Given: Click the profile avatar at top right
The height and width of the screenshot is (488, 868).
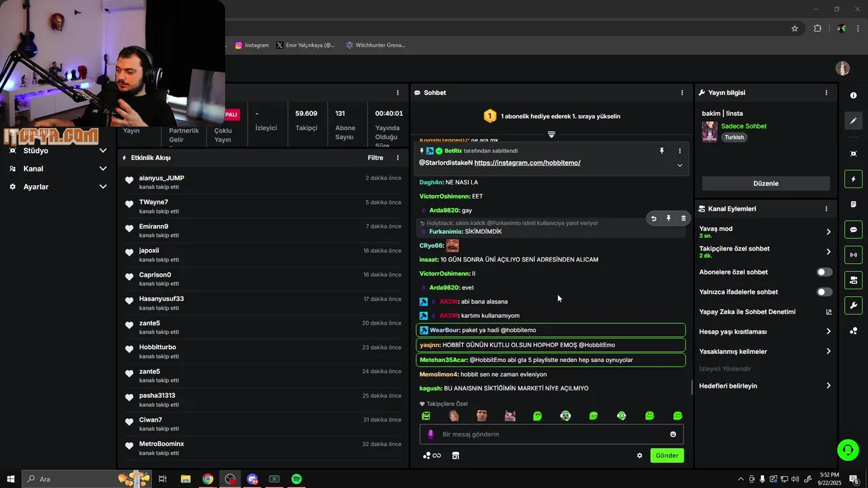Looking at the screenshot, I should (x=843, y=68).
